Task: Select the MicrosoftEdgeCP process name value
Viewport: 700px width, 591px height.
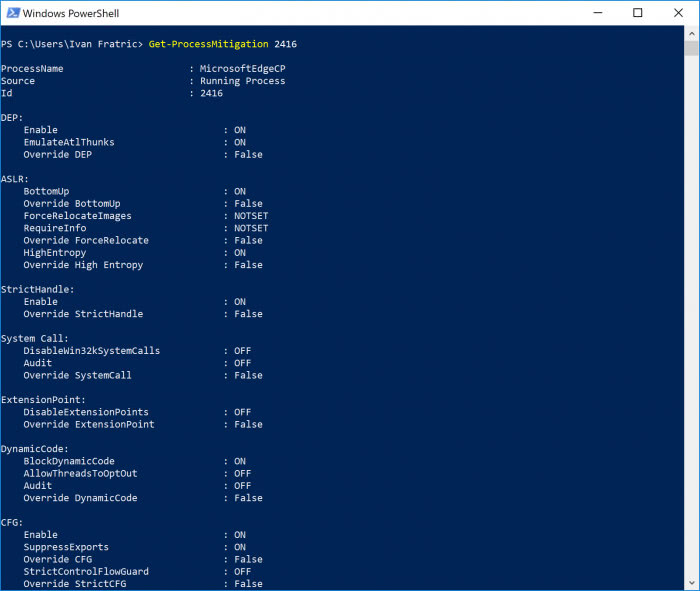Action: [x=235, y=69]
